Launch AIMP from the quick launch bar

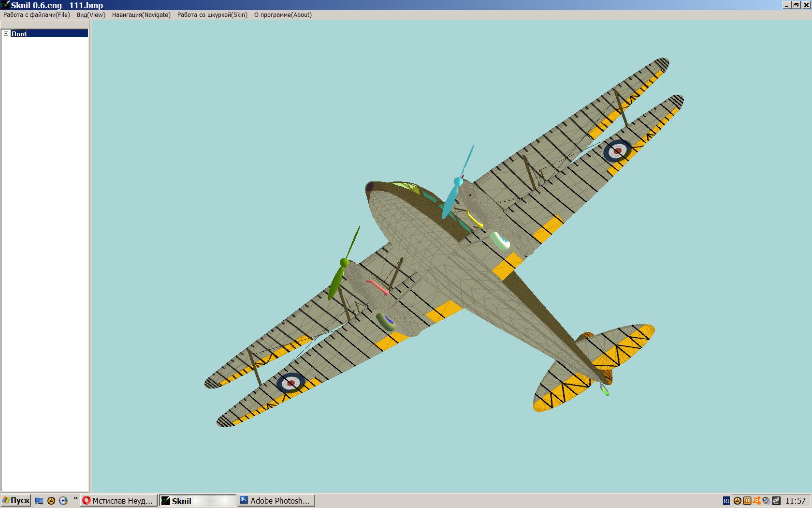pos(51,501)
